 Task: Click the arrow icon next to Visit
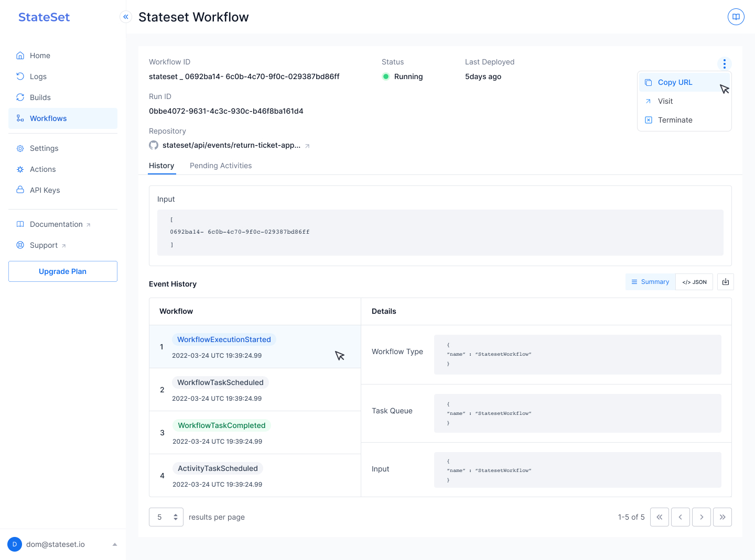click(x=649, y=101)
